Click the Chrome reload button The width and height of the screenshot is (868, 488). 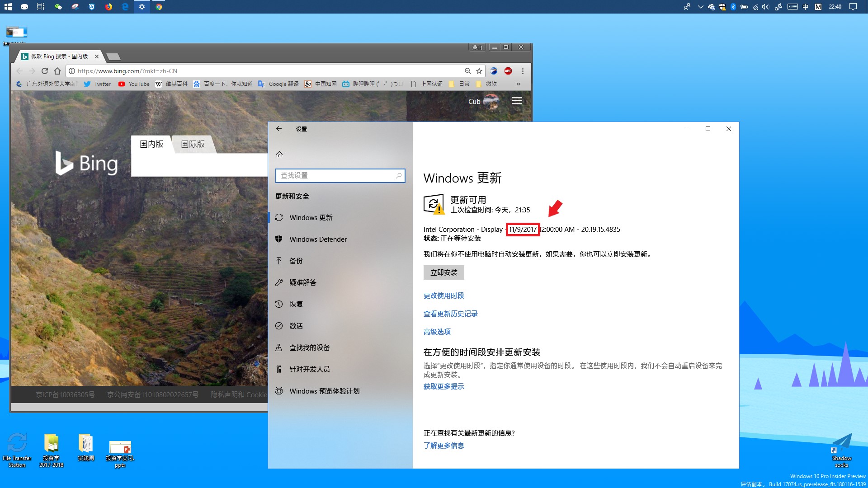click(x=44, y=71)
